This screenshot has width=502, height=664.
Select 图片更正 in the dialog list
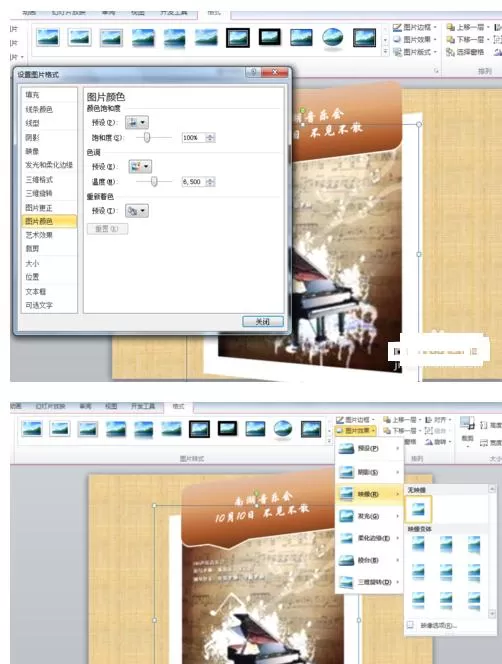point(49,208)
